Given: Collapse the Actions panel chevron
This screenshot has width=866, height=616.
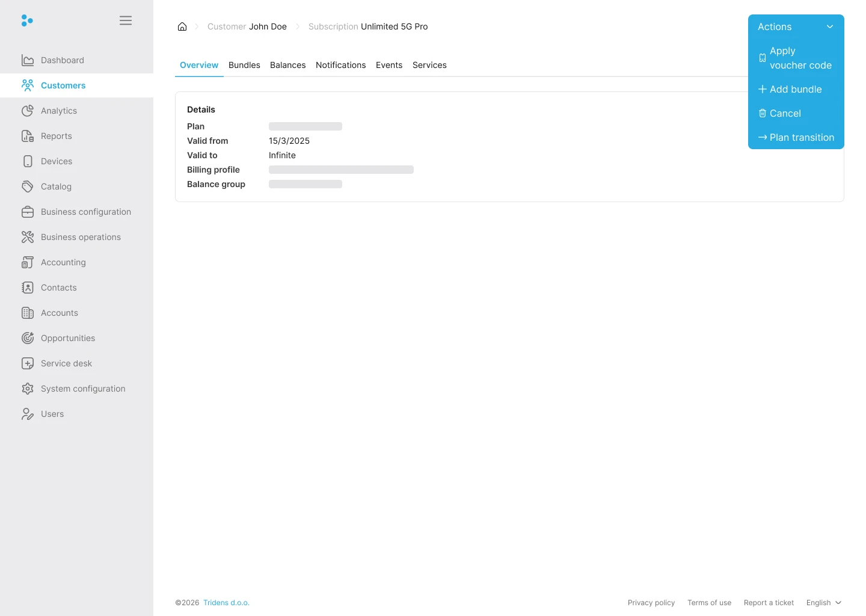Looking at the screenshot, I should tap(830, 26).
